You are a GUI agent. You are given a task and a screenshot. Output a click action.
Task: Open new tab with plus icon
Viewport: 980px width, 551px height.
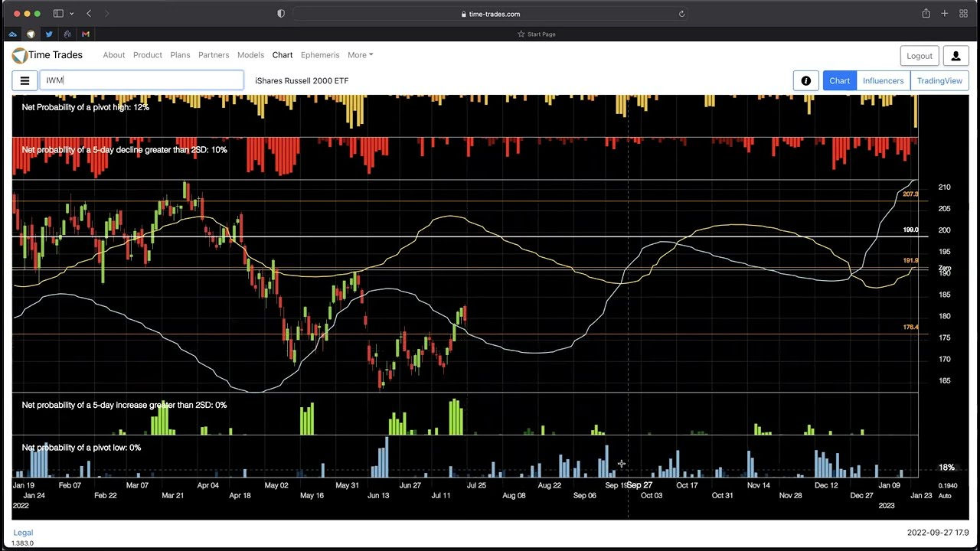point(945,14)
